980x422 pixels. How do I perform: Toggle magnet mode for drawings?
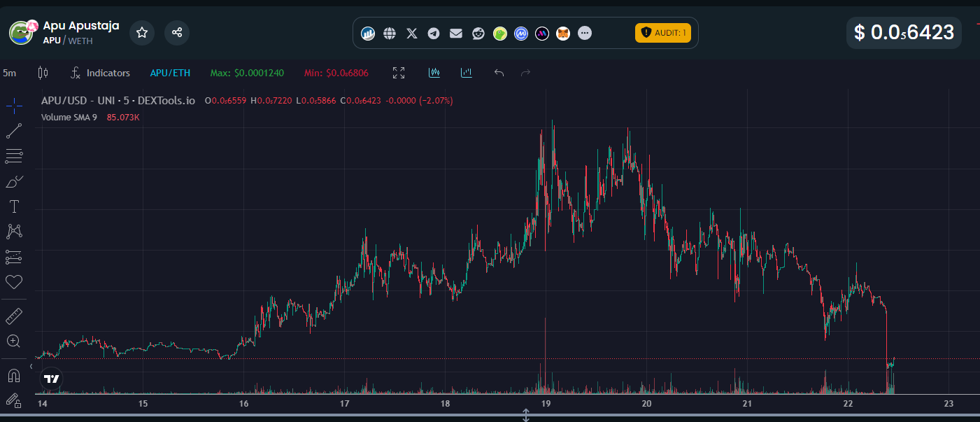(x=14, y=376)
